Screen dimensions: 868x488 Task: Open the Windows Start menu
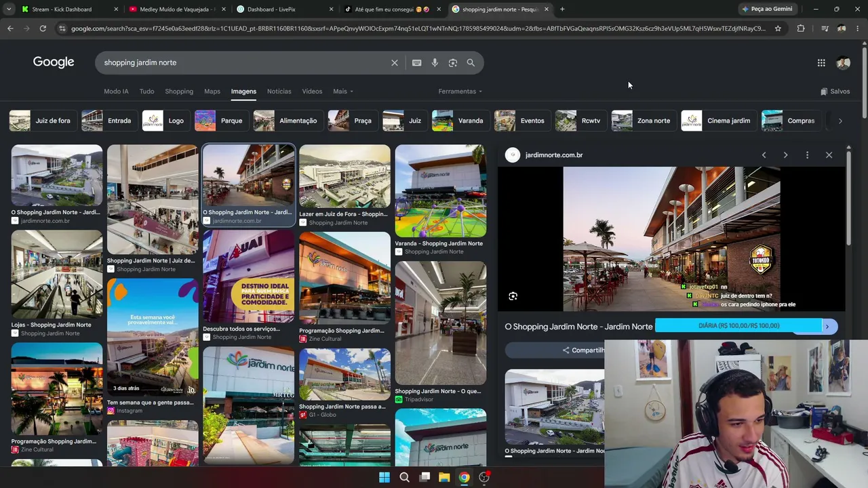pos(384,477)
